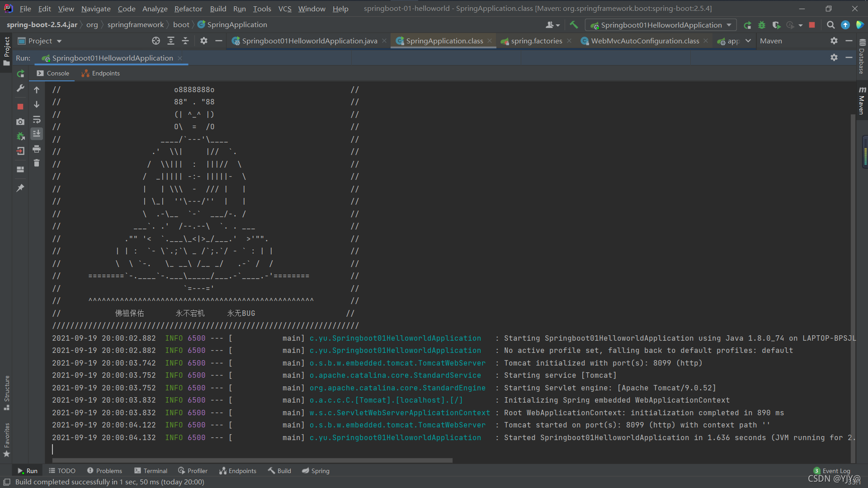This screenshot has height=488, width=868.
Task: Show hidden editor tabs chevron
Action: point(748,41)
